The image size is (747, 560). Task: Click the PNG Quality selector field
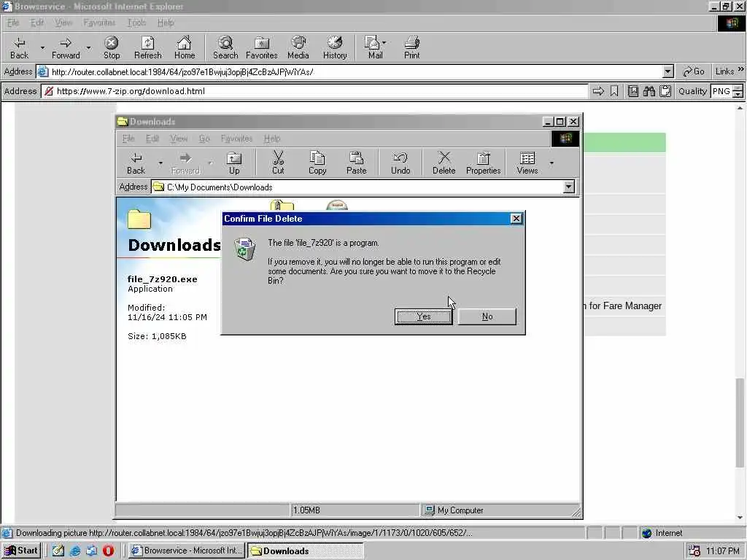tap(721, 91)
